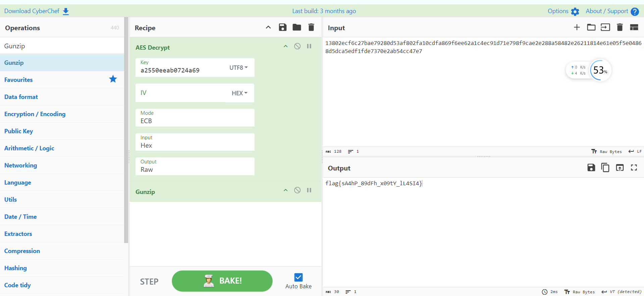
Task: Expand the Public Key category
Action: [62, 131]
